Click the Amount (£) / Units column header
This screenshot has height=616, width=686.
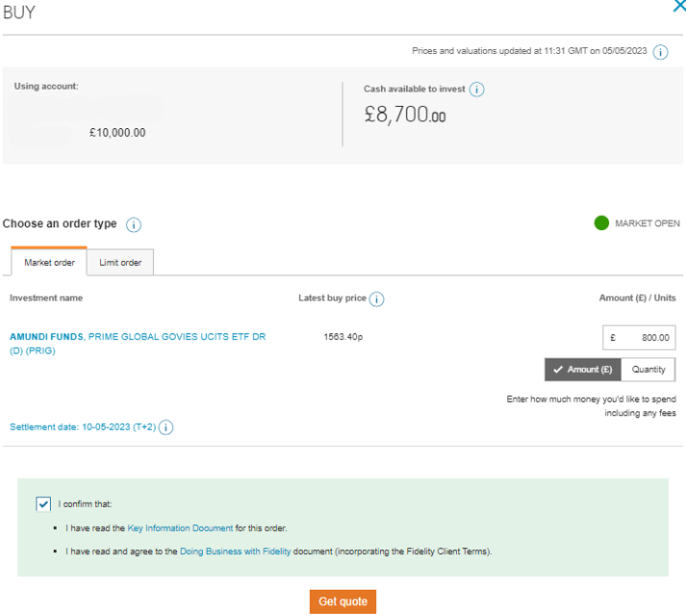[x=637, y=298]
